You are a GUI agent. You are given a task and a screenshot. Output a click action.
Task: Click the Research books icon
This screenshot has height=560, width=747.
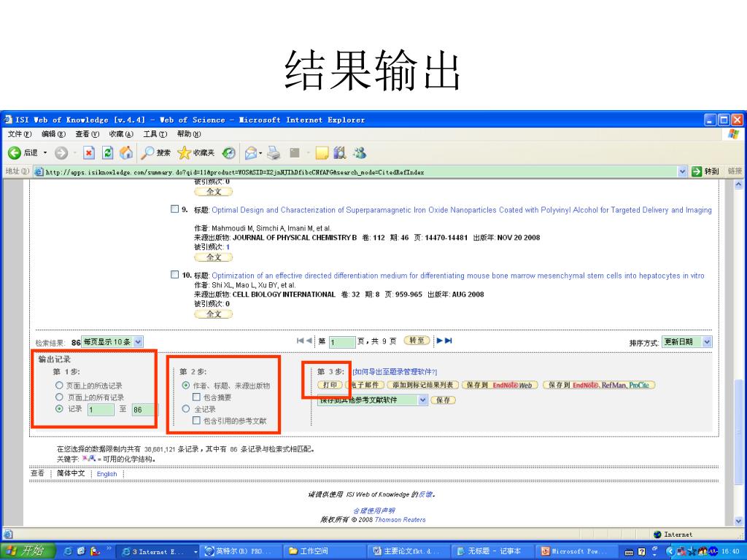click(x=340, y=153)
